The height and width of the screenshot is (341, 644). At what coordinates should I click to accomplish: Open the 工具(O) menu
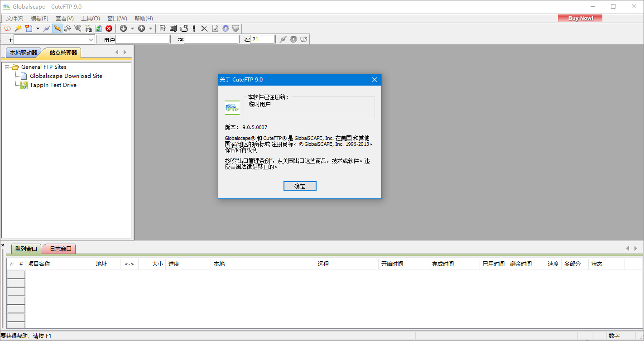point(90,19)
